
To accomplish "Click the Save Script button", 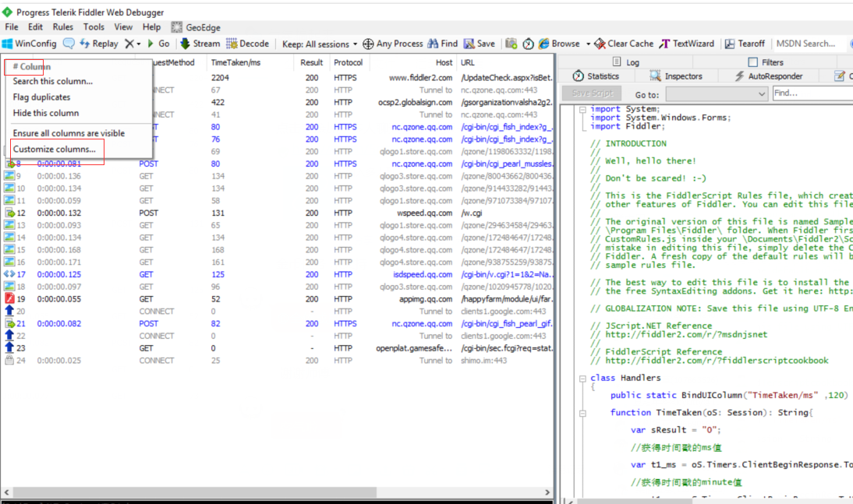I will click(592, 93).
